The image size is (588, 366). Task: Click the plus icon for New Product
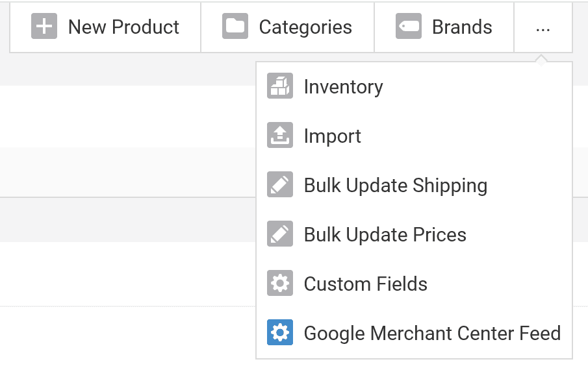coord(44,27)
